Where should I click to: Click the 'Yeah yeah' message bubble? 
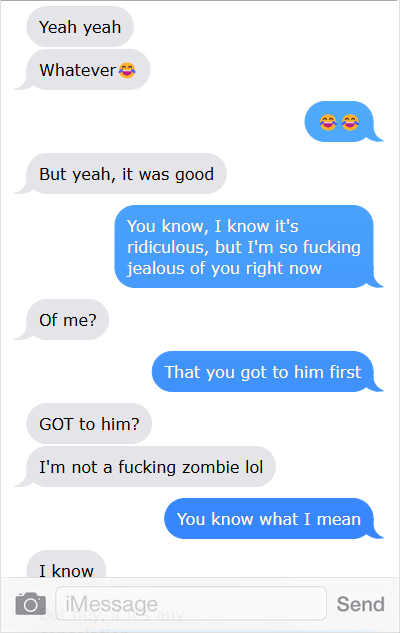tap(80, 27)
